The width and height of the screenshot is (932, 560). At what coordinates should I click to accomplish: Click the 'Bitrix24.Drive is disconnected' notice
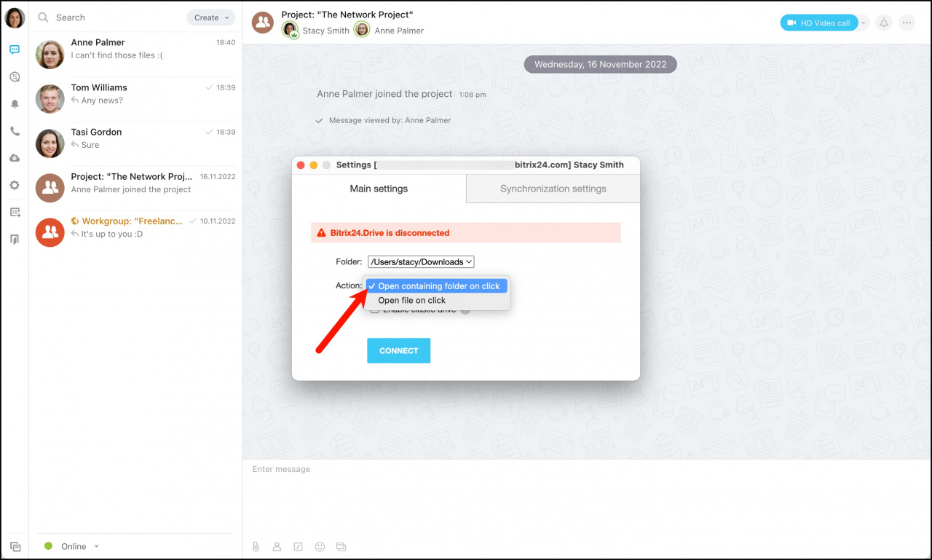pyautogui.click(x=466, y=233)
